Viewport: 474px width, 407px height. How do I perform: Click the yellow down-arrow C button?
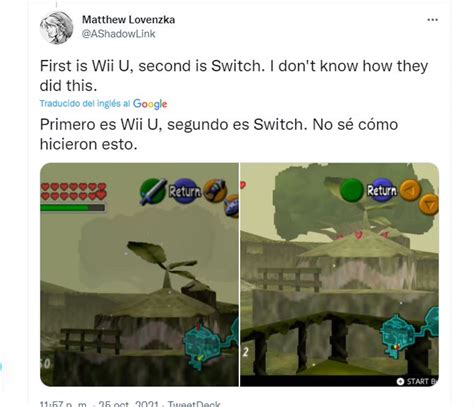click(x=429, y=204)
